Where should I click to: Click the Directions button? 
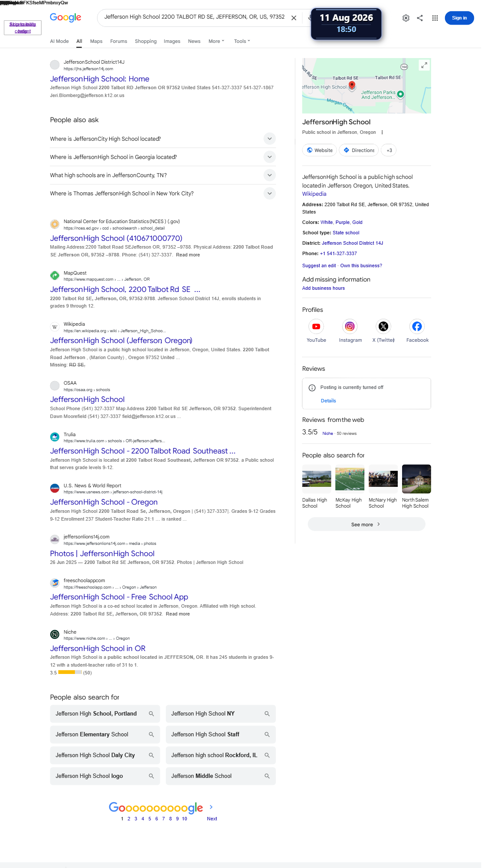359,150
